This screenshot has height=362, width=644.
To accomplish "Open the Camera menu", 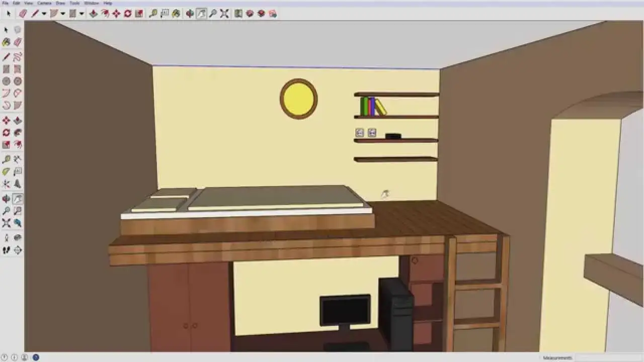I will [44, 3].
